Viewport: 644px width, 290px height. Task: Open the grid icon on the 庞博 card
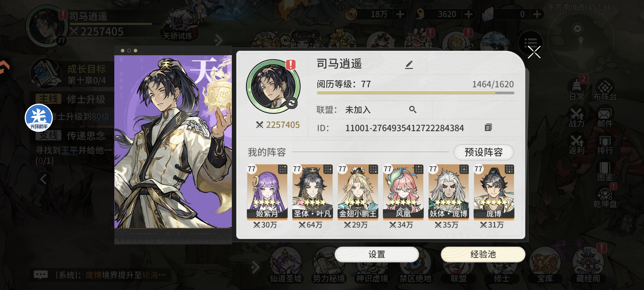[509, 169]
